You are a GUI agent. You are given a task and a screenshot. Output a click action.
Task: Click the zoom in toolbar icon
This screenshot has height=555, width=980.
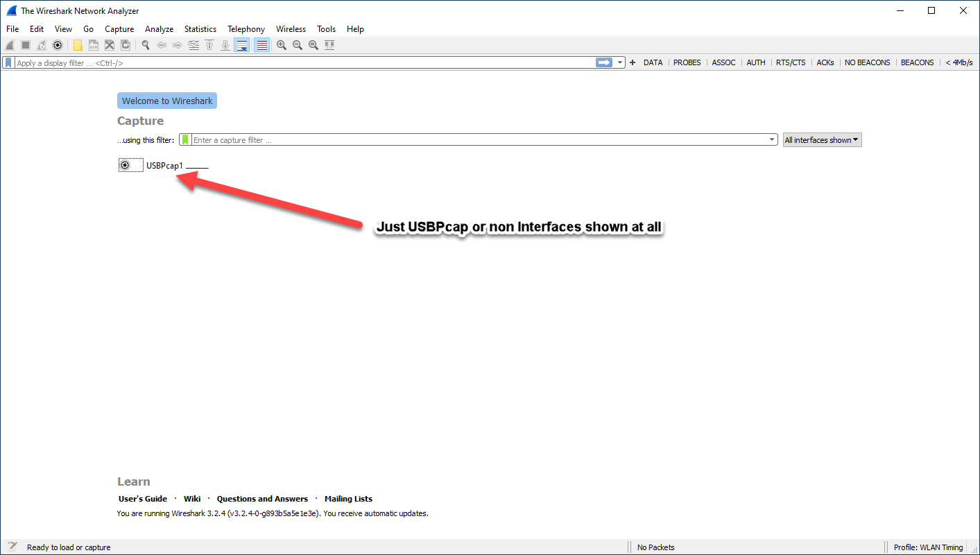tap(282, 45)
